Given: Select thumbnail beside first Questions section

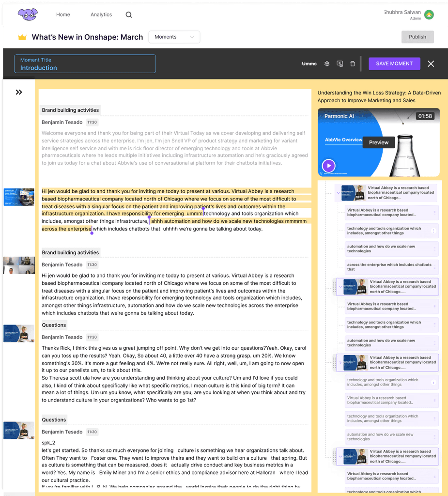Looking at the screenshot, I should (19, 333).
